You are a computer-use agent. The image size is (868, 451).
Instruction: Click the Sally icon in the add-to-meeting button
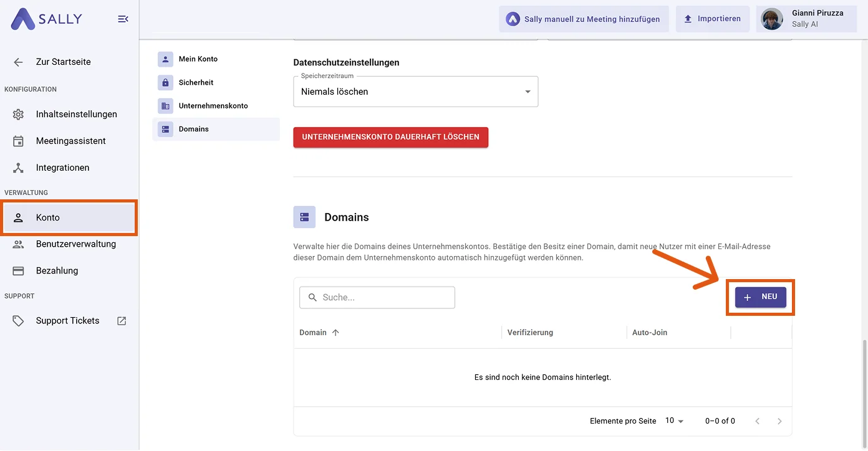[513, 19]
